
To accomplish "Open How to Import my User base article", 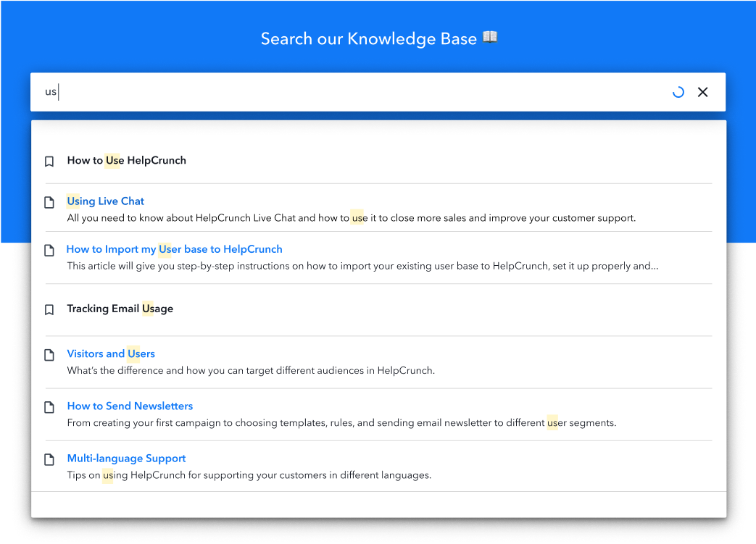I will (x=174, y=249).
